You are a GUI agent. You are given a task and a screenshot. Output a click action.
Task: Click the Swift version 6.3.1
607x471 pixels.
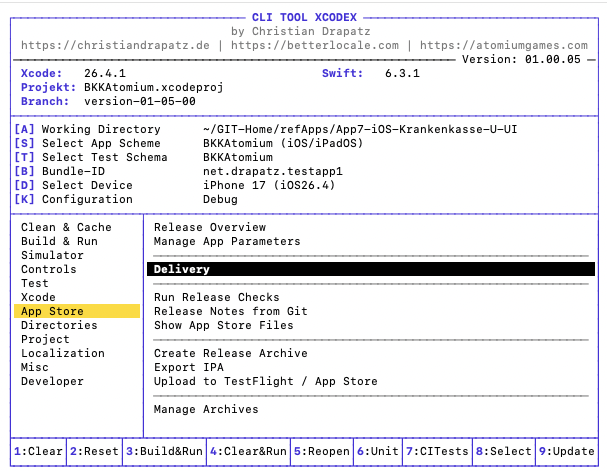click(403, 73)
